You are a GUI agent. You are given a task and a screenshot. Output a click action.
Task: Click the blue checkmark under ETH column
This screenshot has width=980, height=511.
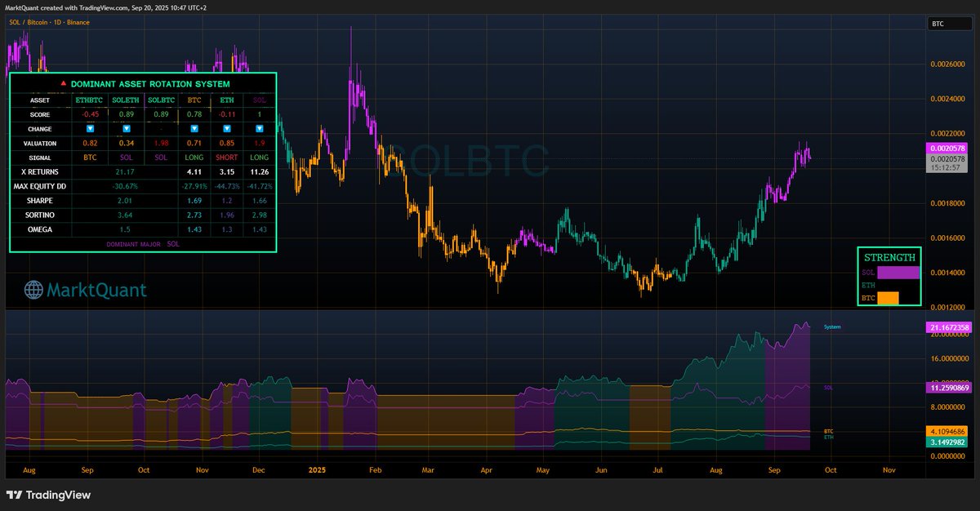point(227,128)
